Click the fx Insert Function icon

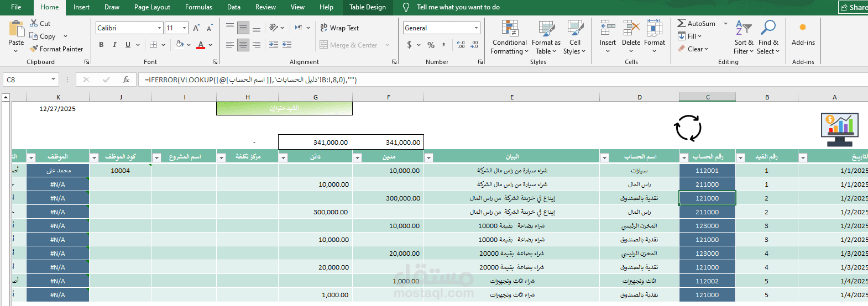[126, 80]
